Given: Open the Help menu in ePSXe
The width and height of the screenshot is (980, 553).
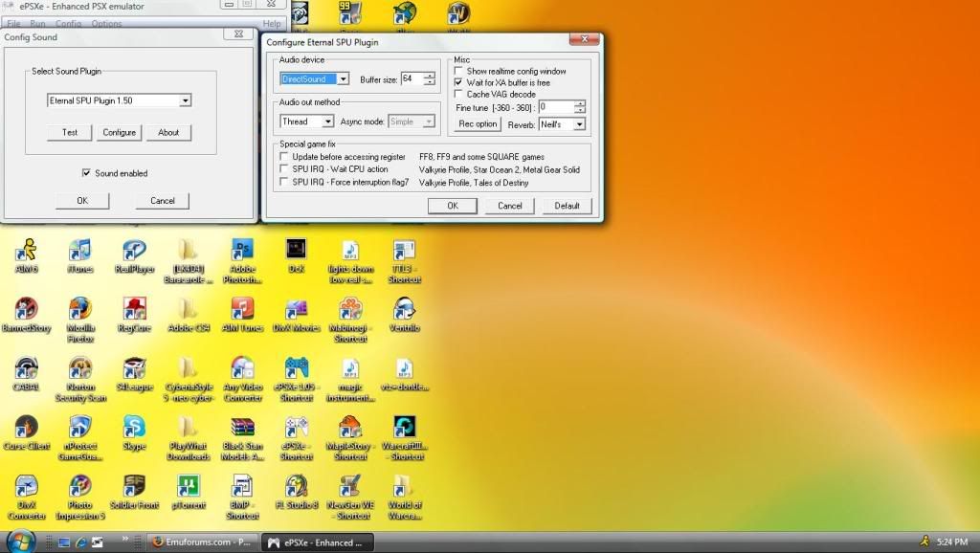Looking at the screenshot, I should click(271, 23).
